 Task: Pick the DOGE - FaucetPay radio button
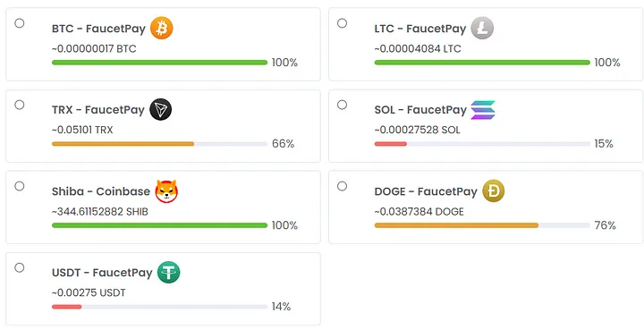click(342, 186)
